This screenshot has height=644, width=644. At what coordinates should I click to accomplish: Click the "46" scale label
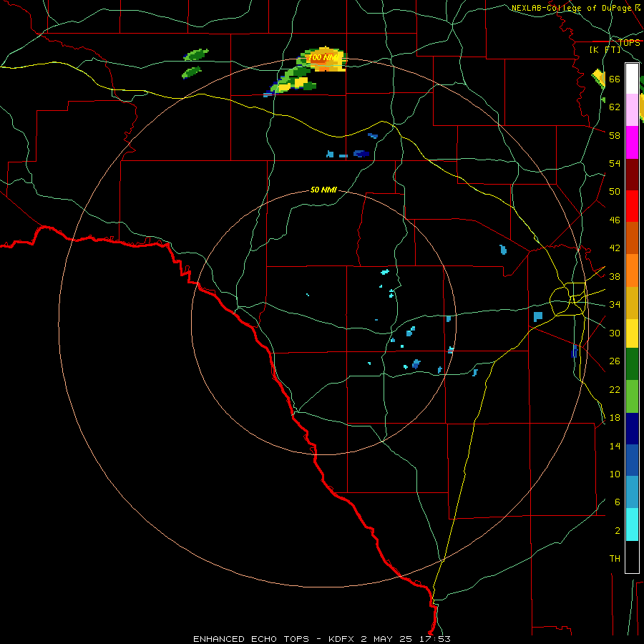pos(615,220)
